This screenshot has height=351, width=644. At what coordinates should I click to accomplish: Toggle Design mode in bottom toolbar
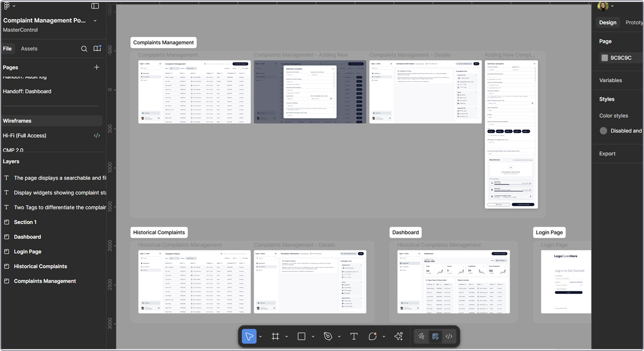[435, 336]
